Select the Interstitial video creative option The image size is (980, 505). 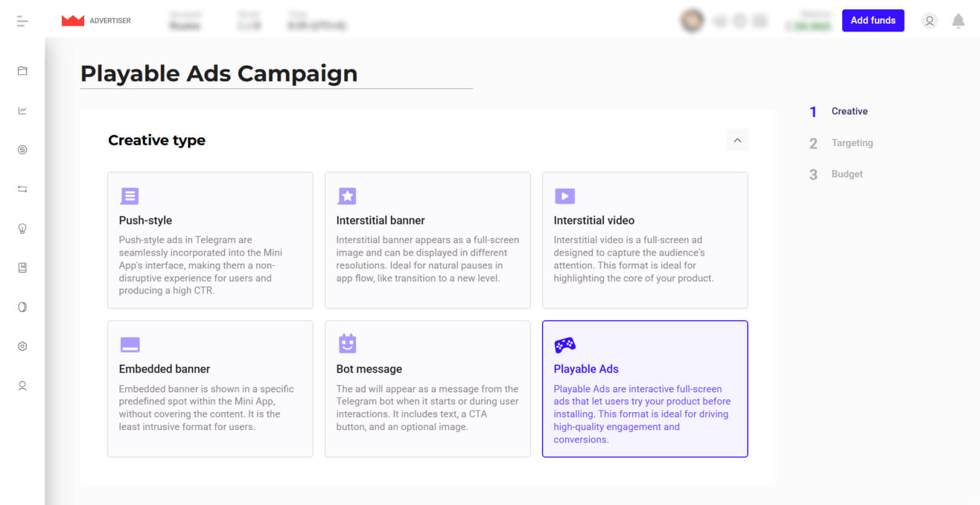point(645,240)
